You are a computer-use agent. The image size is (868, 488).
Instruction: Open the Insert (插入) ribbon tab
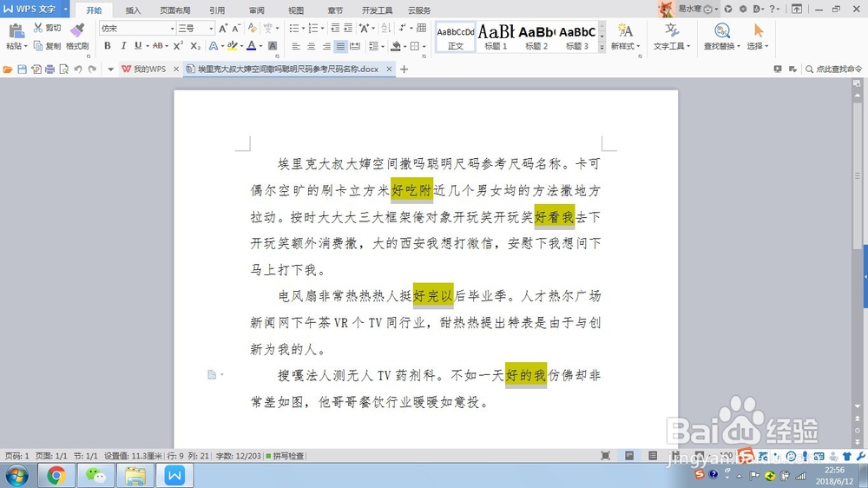tap(133, 10)
